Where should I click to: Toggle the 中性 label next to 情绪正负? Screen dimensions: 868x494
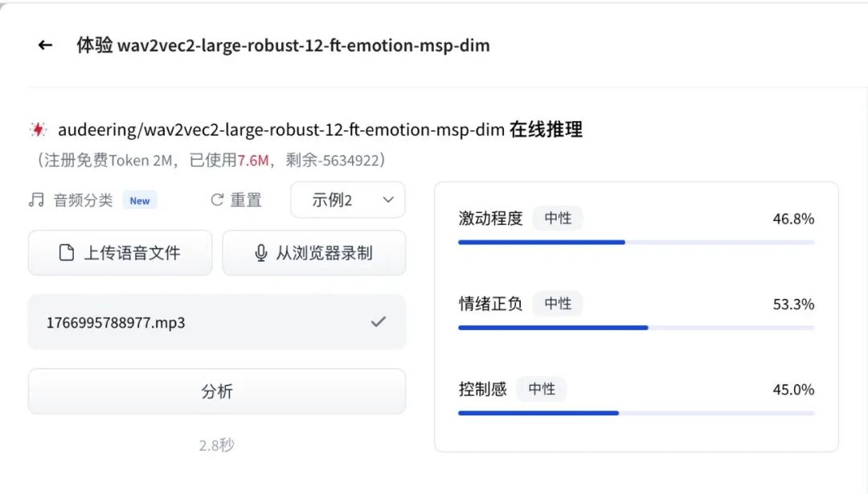point(558,304)
